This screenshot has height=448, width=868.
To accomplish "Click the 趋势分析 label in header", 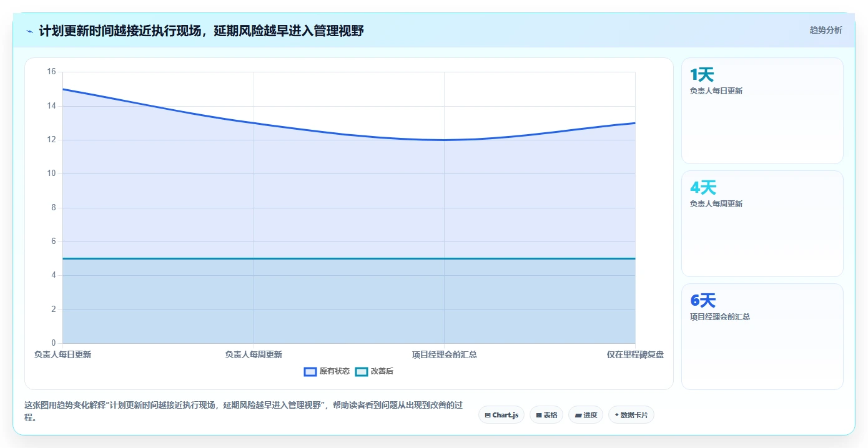I will coord(826,30).
